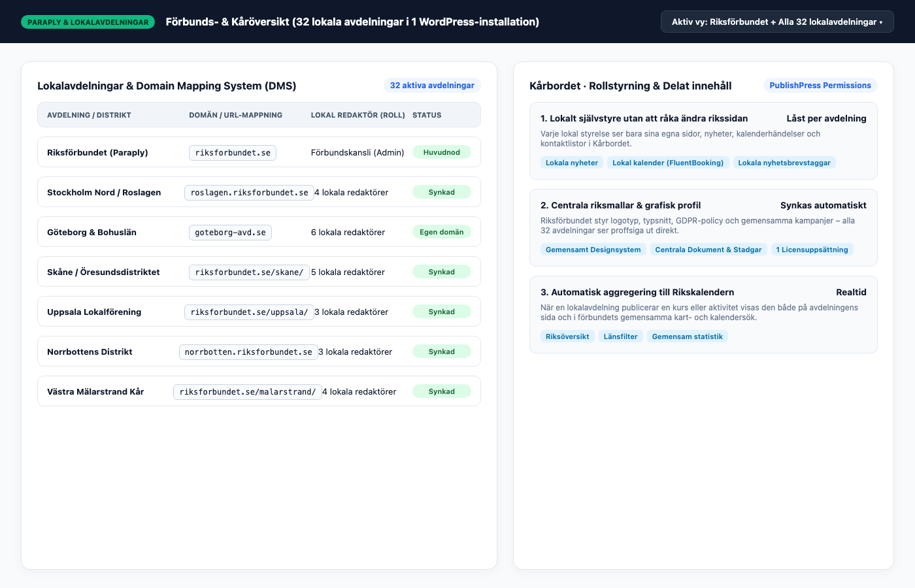915x588 pixels.
Task: Open the PublishPress Permissions badge
Action: [820, 86]
